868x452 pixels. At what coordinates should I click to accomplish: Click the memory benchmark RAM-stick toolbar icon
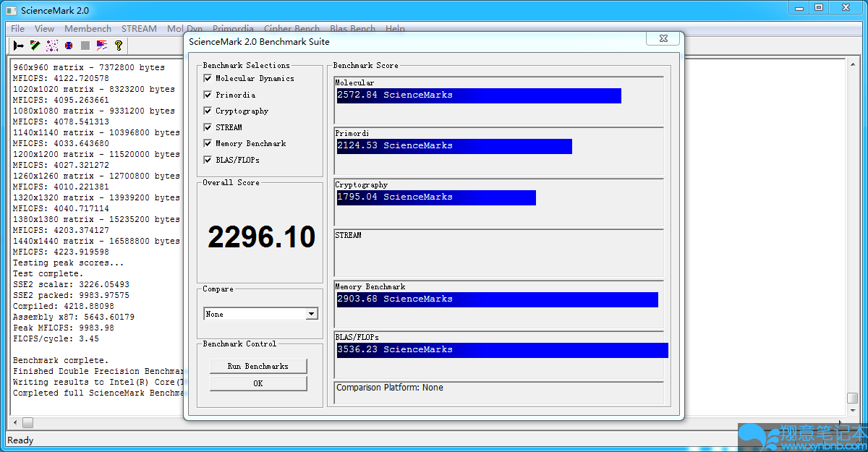pyautogui.click(x=35, y=46)
